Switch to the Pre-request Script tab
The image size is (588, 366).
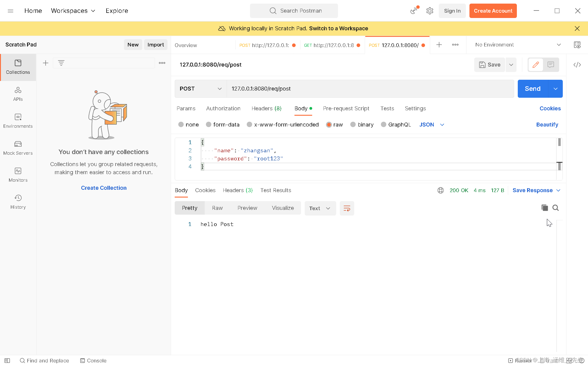[x=346, y=109]
